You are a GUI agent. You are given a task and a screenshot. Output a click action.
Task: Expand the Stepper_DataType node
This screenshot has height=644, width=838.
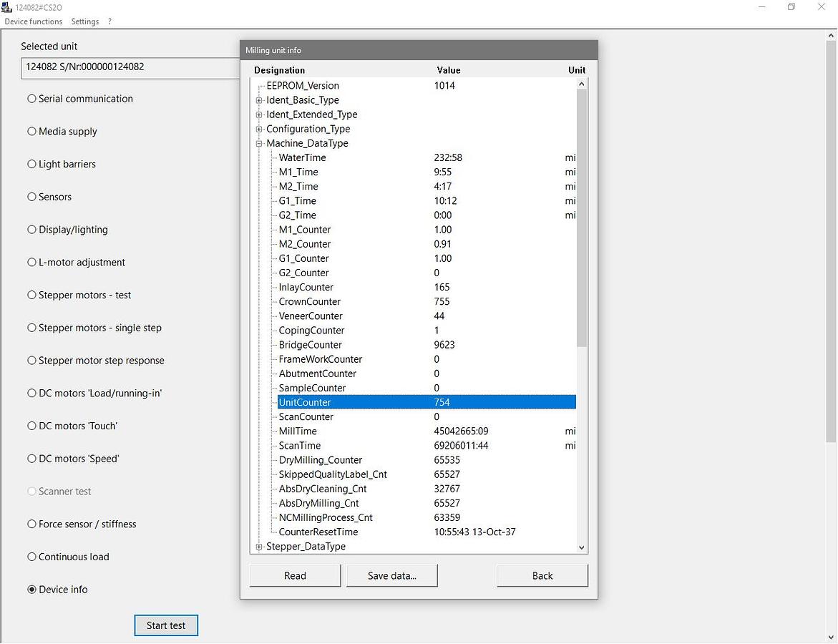click(259, 547)
